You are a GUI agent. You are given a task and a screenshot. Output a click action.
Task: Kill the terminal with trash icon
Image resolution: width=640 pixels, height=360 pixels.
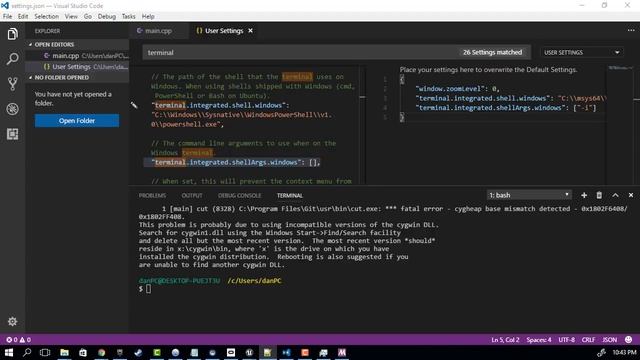599,196
